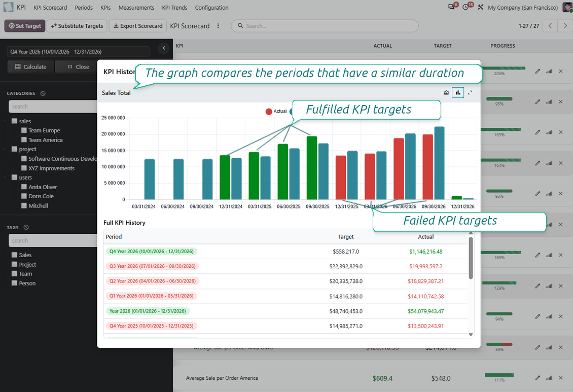Open history chart icon in 168% row

point(549,255)
